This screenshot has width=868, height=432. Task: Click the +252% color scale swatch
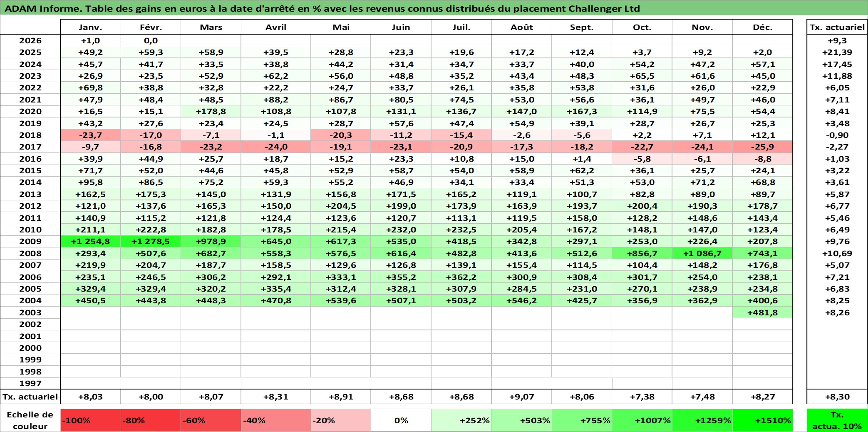461,420
